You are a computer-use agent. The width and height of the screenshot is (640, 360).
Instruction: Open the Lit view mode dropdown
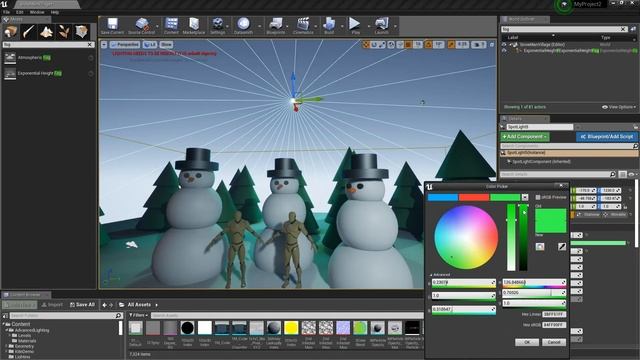click(150, 44)
